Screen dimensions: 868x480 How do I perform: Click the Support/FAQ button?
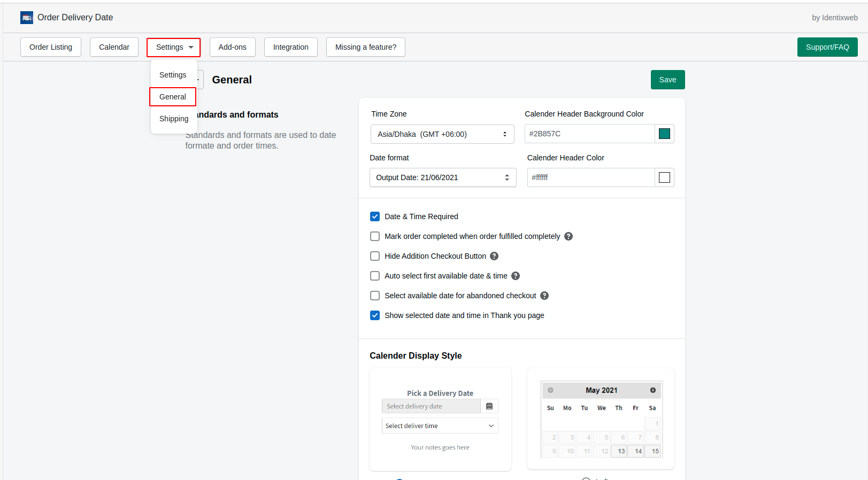pyautogui.click(x=827, y=47)
